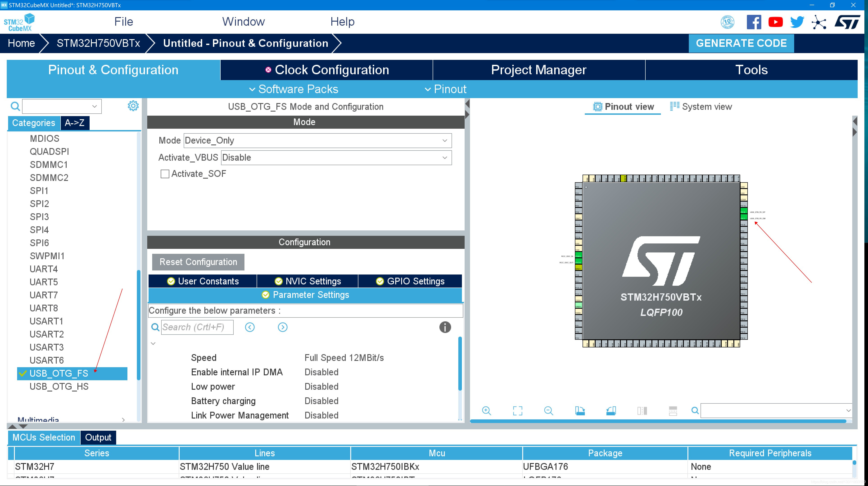Select USART1 in the peripheral list
This screenshot has height=486, width=868.
click(47, 321)
